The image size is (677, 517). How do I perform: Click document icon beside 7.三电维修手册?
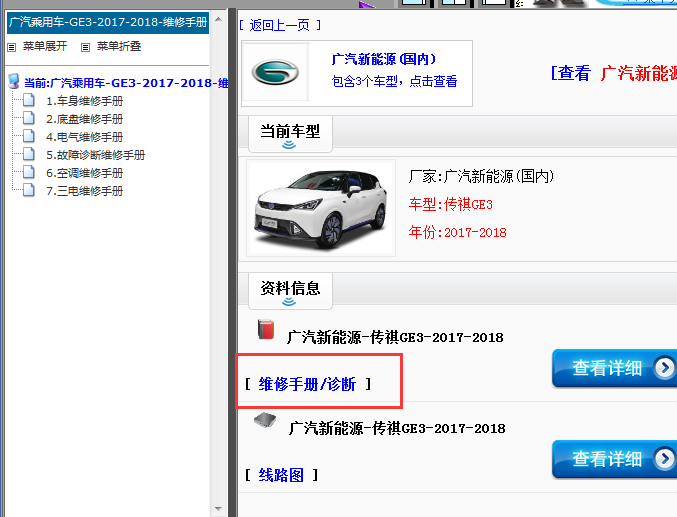29,190
